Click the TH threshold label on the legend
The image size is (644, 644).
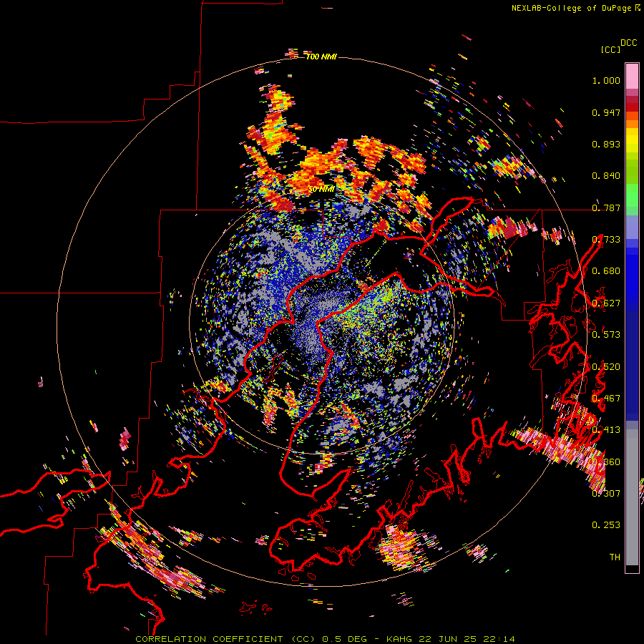click(615, 557)
